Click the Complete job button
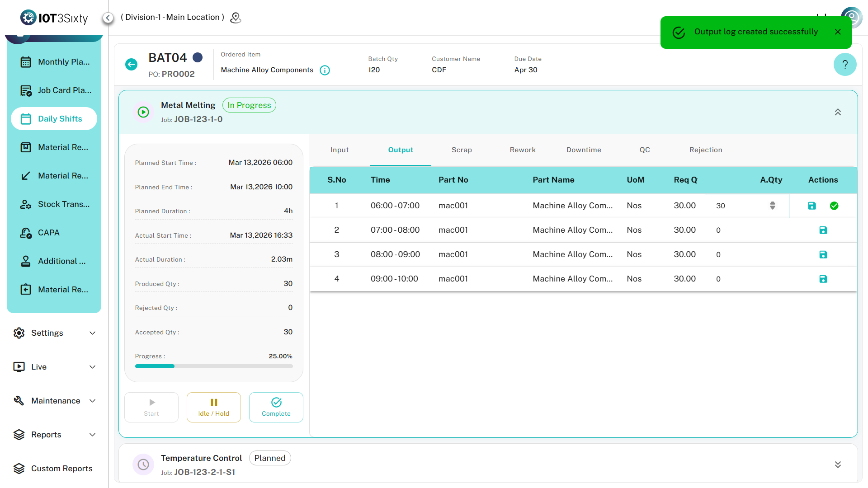Viewport: 868px width, 488px height. [276, 407]
